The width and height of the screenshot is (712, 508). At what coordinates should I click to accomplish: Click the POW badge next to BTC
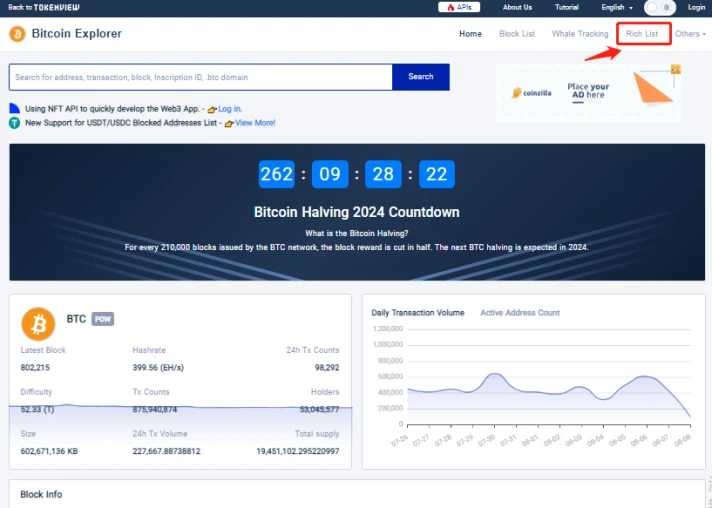pyautogui.click(x=103, y=319)
